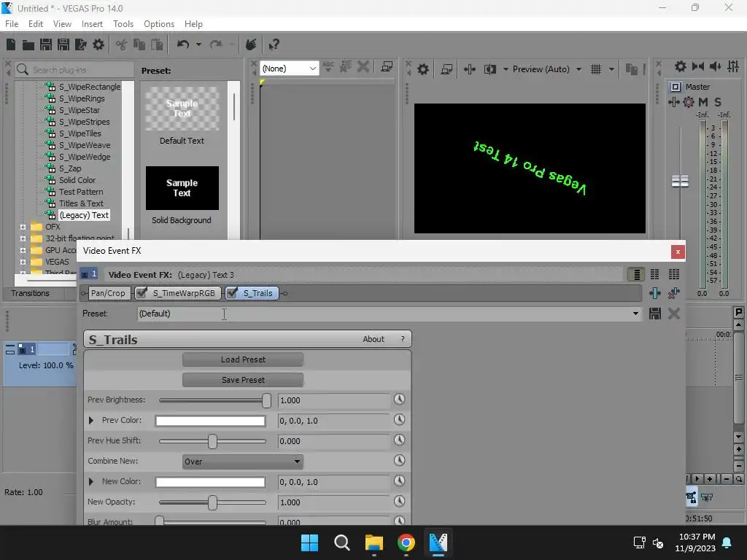Expand the 32-bit floating point folder

(23, 238)
